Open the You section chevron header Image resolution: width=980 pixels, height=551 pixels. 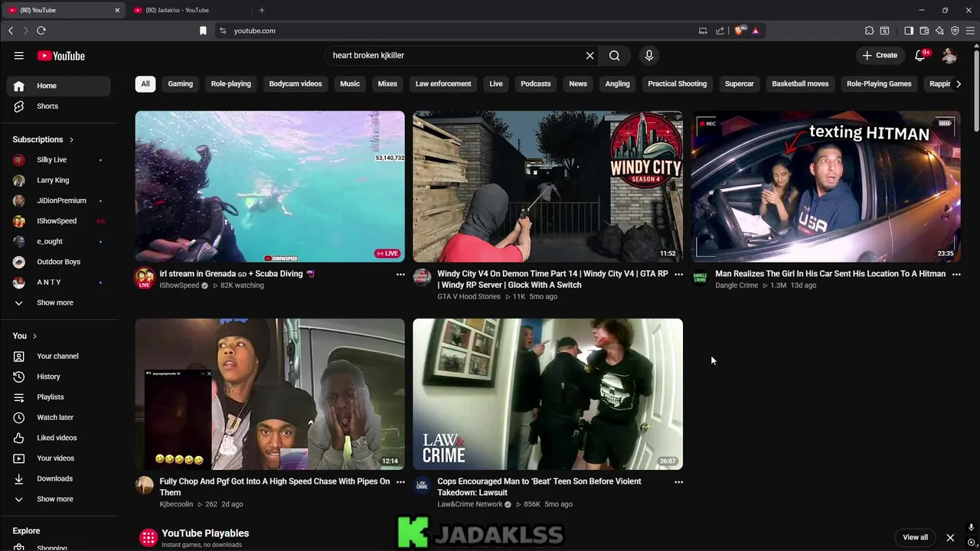click(24, 336)
